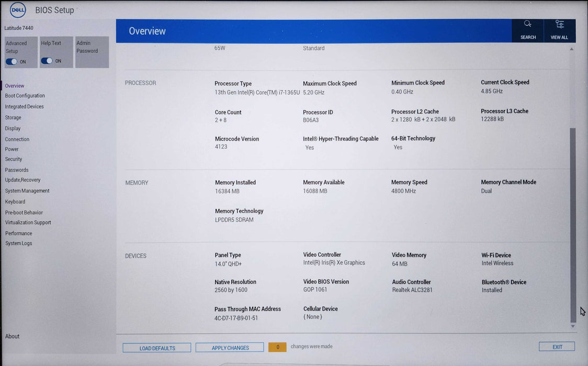
Task: Click Memory Installed 16384 MB
Action: click(227, 191)
